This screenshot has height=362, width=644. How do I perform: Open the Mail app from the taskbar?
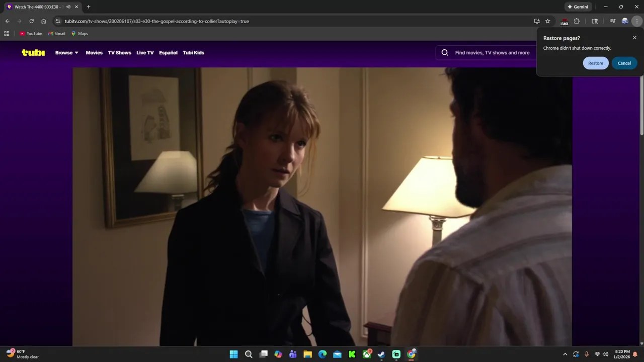(x=337, y=354)
